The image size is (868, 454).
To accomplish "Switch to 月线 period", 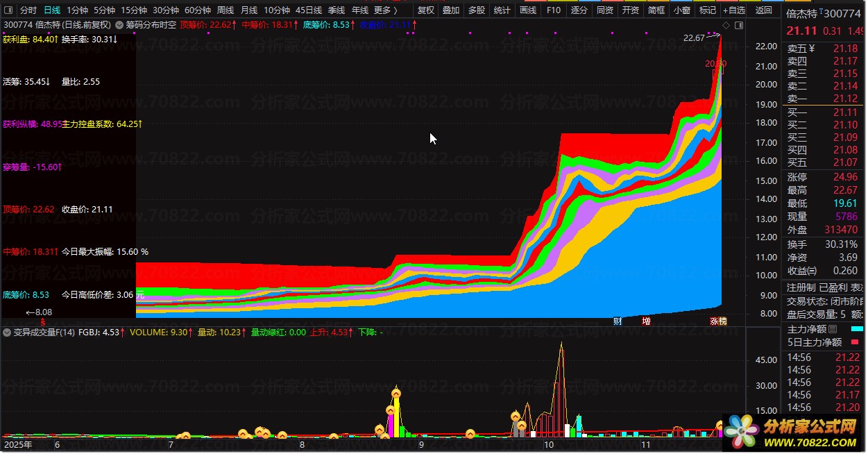I will point(248,10).
